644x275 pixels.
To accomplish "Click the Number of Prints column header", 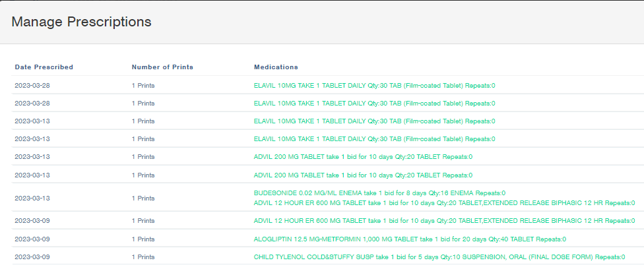I will click(x=162, y=67).
